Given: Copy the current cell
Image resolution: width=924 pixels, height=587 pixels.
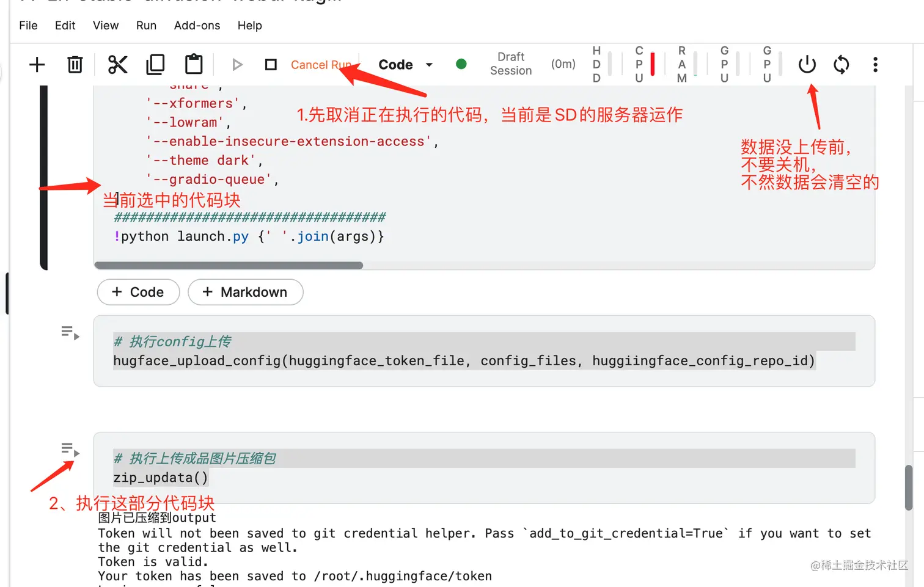Looking at the screenshot, I should (155, 64).
